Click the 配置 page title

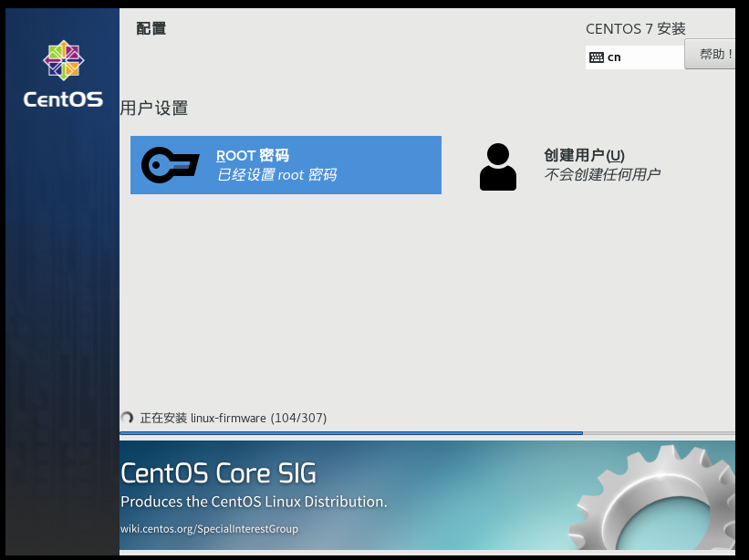tap(151, 28)
